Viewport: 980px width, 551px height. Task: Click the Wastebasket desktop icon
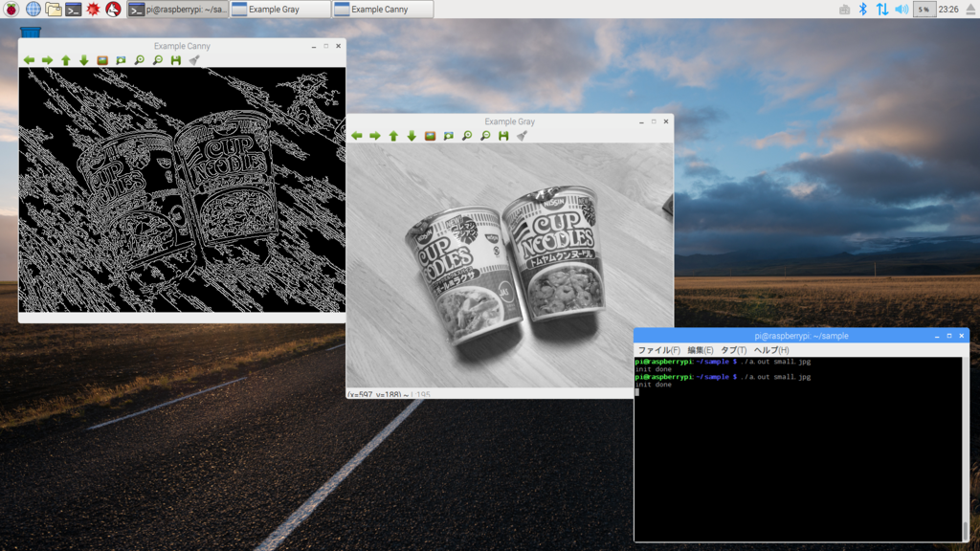click(x=30, y=32)
